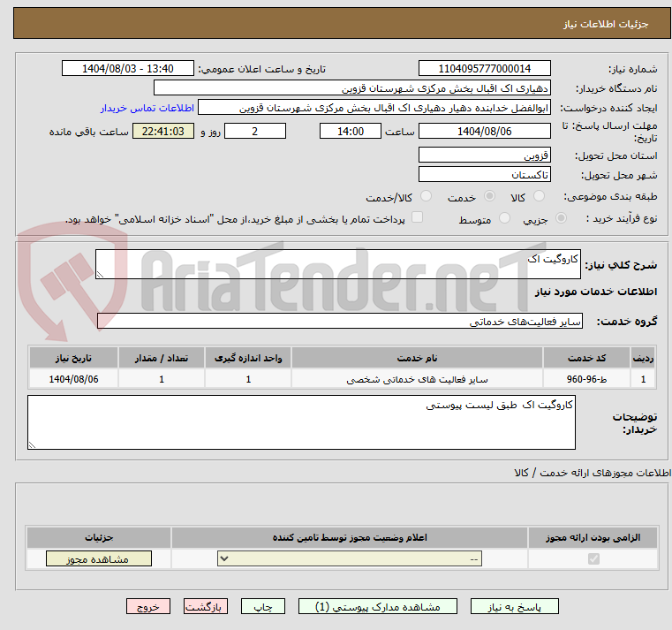Click the deadline time field 14:00

pos(351,132)
